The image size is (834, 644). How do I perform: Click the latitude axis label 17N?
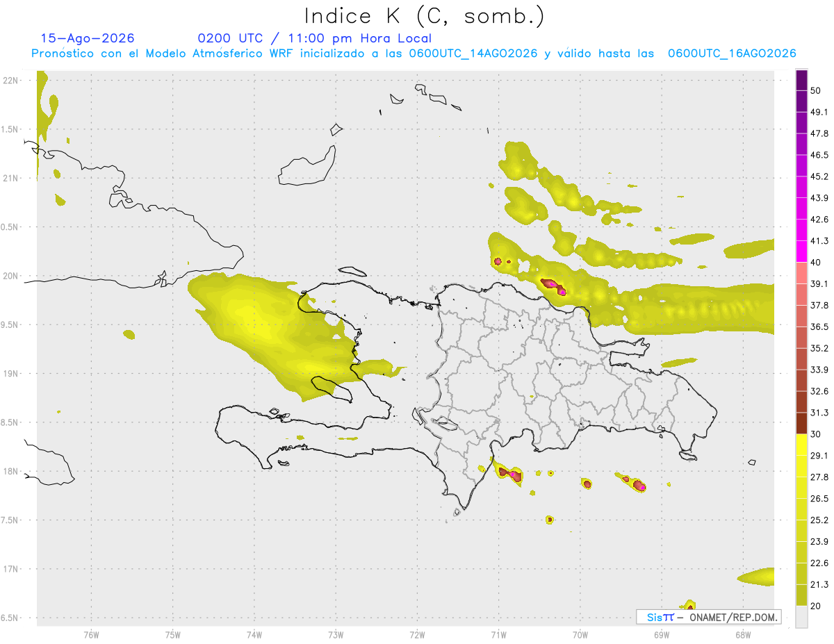point(11,570)
